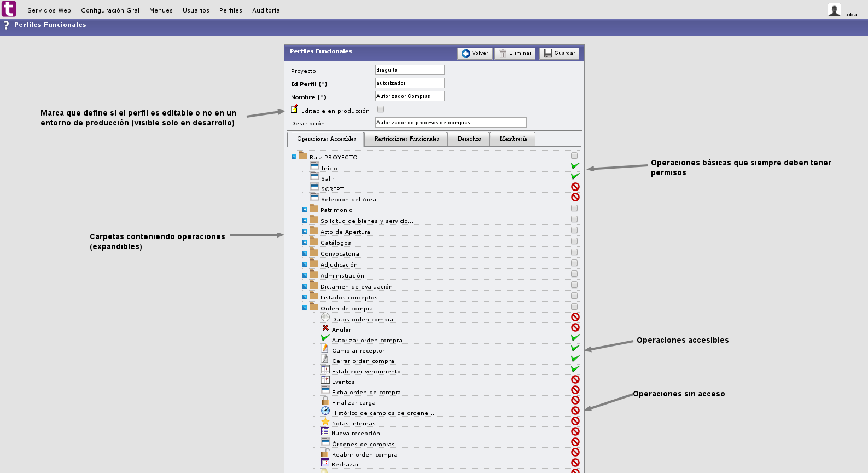Click the Guardar button
The image size is (868, 473).
point(559,53)
